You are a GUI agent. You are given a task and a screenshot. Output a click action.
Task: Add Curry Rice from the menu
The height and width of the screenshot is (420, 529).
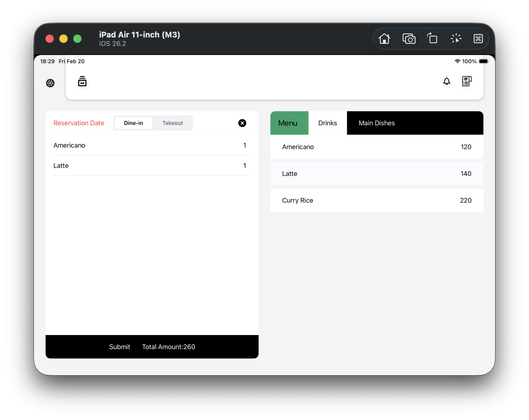click(376, 200)
